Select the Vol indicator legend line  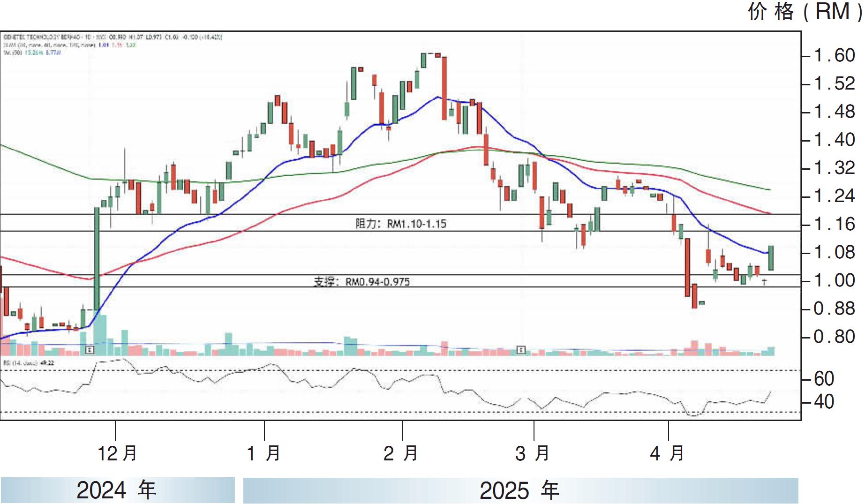[x=32, y=53]
